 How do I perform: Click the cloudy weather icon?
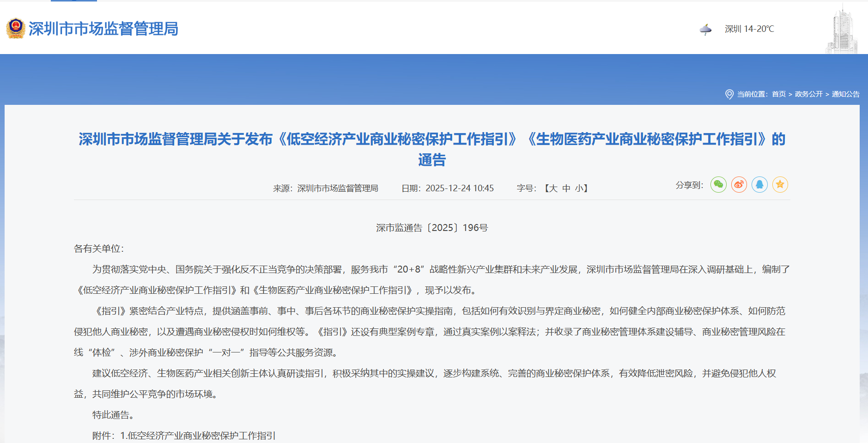click(x=705, y=30)
